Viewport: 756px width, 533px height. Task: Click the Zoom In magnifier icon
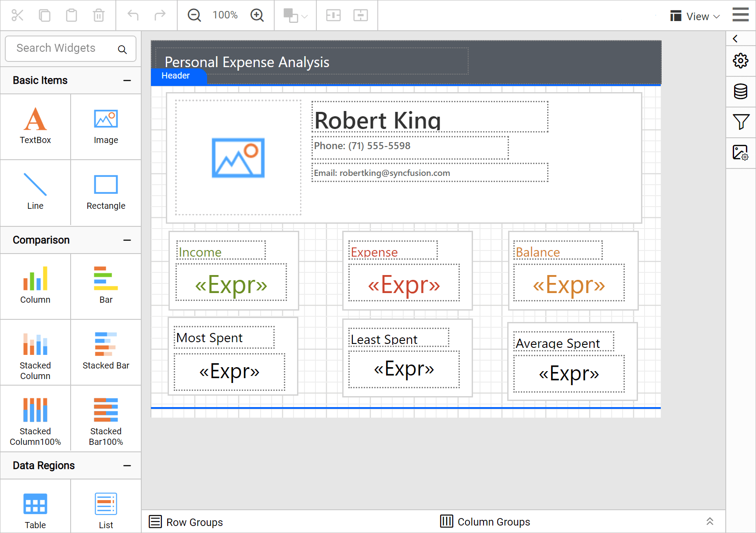[x=257, y=15]
